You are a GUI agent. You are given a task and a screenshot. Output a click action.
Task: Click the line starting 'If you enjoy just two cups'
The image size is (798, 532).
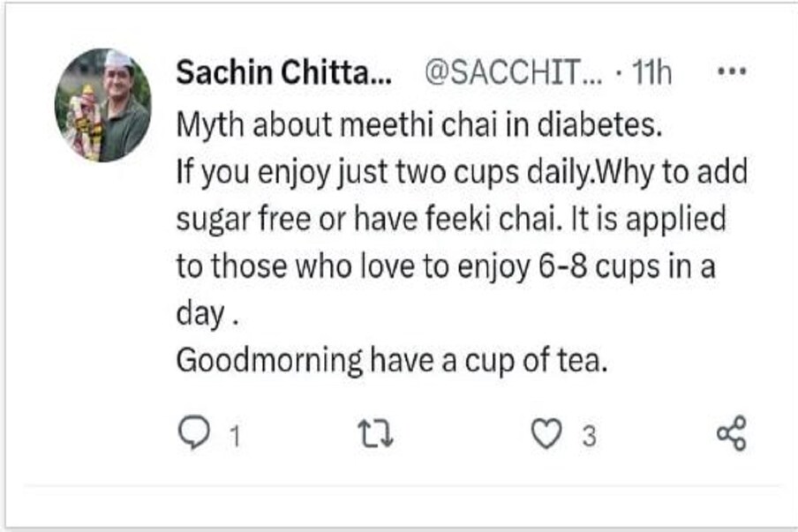pos(462,172)
